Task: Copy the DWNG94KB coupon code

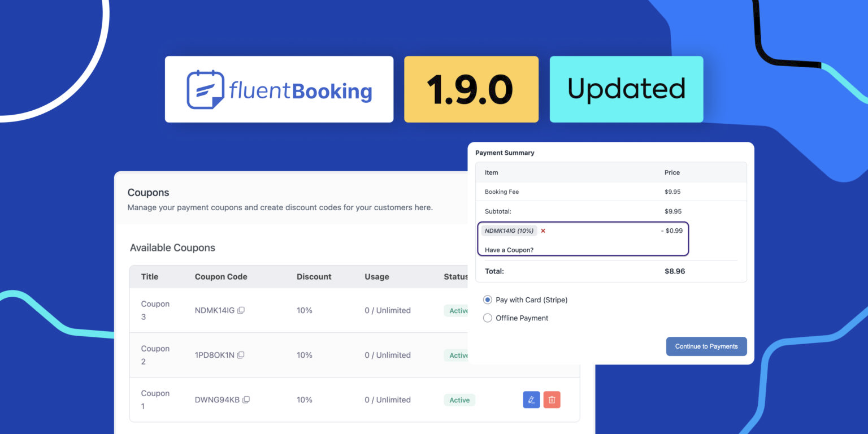Action: [246, 400]
